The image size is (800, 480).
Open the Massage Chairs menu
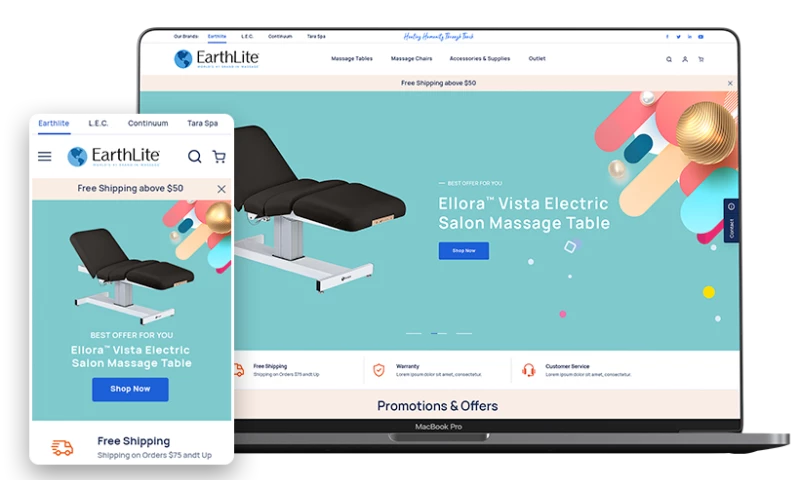(x=412, y=59)
